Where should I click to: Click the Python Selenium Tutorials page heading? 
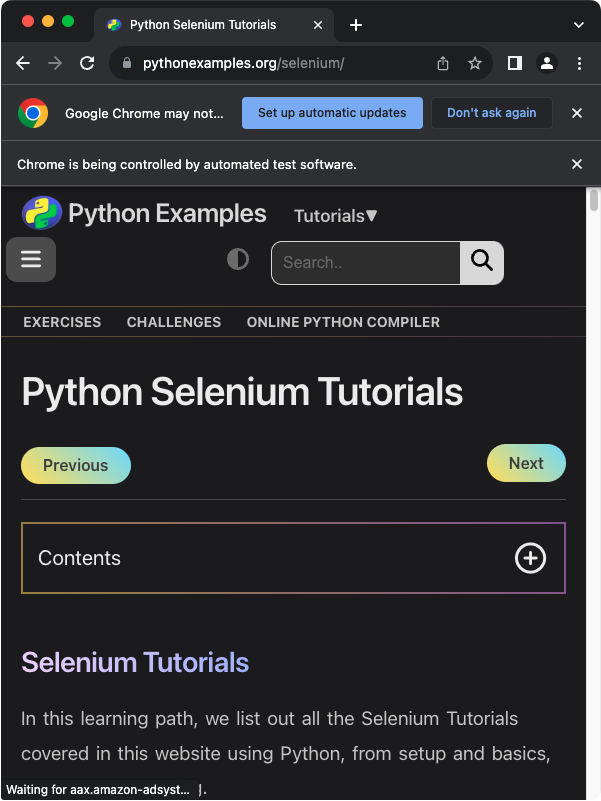tap(242, 392)
